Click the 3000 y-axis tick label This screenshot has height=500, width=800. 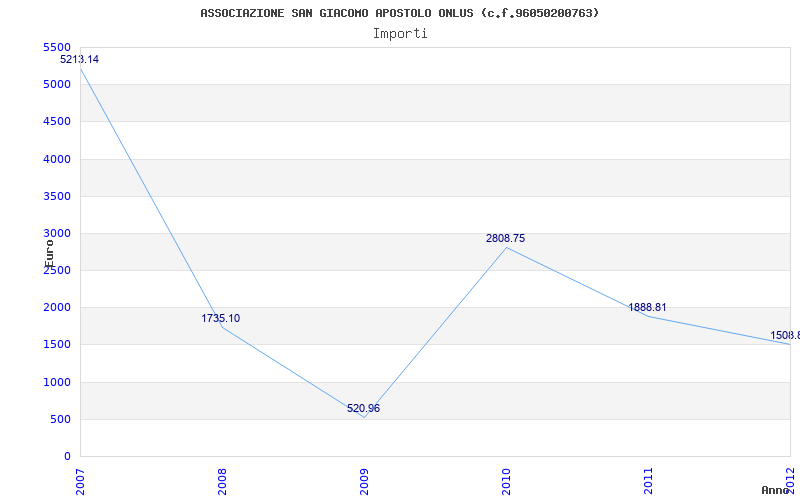click(x=57, y=233)
